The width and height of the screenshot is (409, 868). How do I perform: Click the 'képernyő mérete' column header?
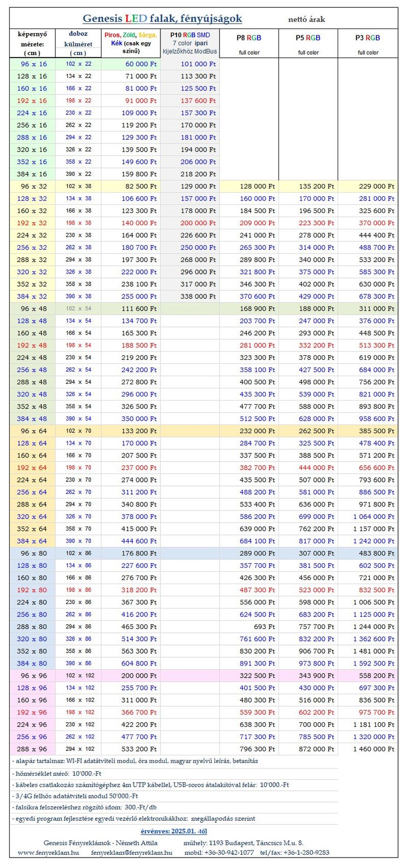32,44
